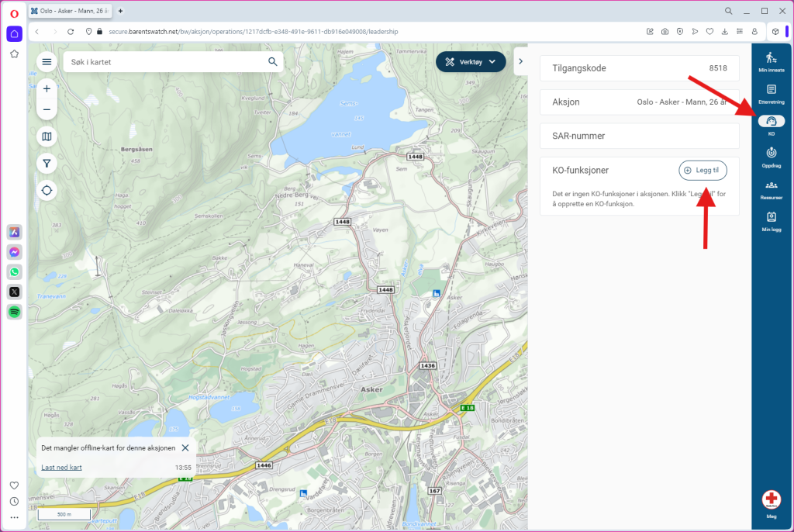The width and height of the screenshot is (794, 532).
Task: Center map on my location
Action: coord(47,190)
